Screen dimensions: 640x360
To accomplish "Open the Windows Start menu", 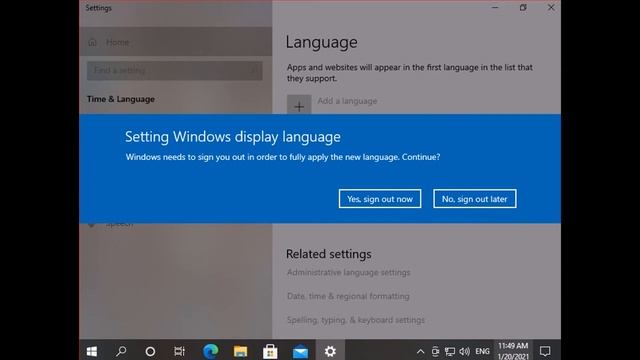I will point(92,351).
